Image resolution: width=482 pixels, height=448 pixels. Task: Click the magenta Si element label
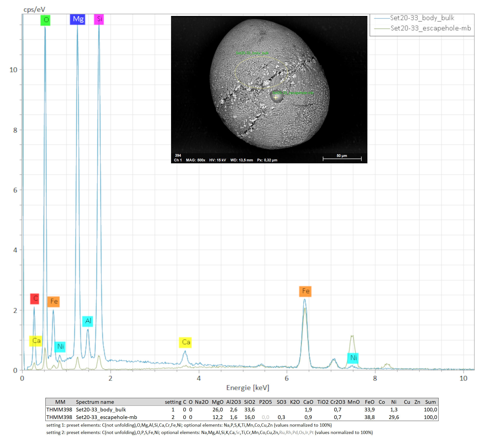99,19
